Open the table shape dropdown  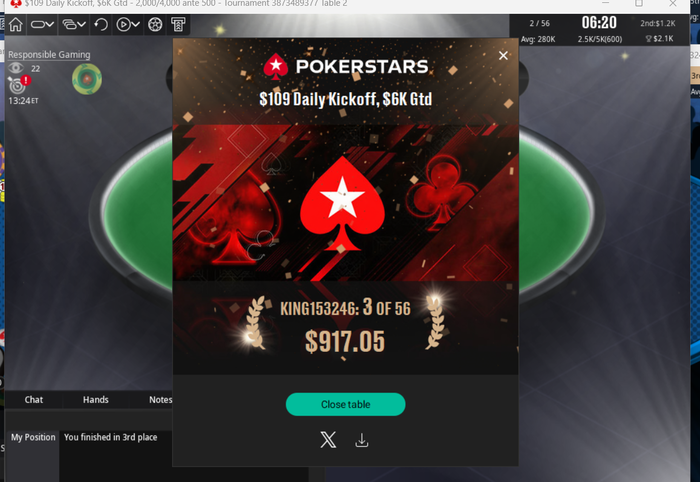[x=42, y=25]
